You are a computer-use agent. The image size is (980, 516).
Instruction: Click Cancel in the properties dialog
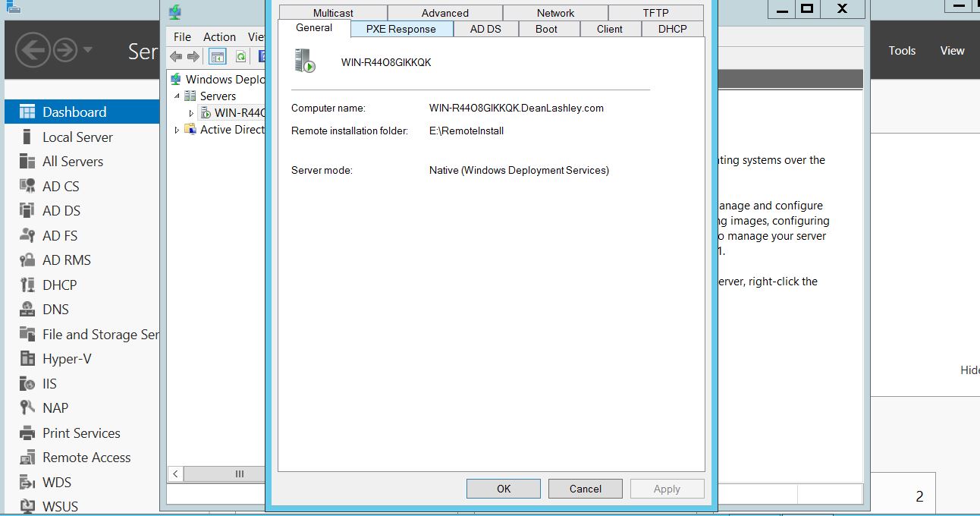click(586, 489)
